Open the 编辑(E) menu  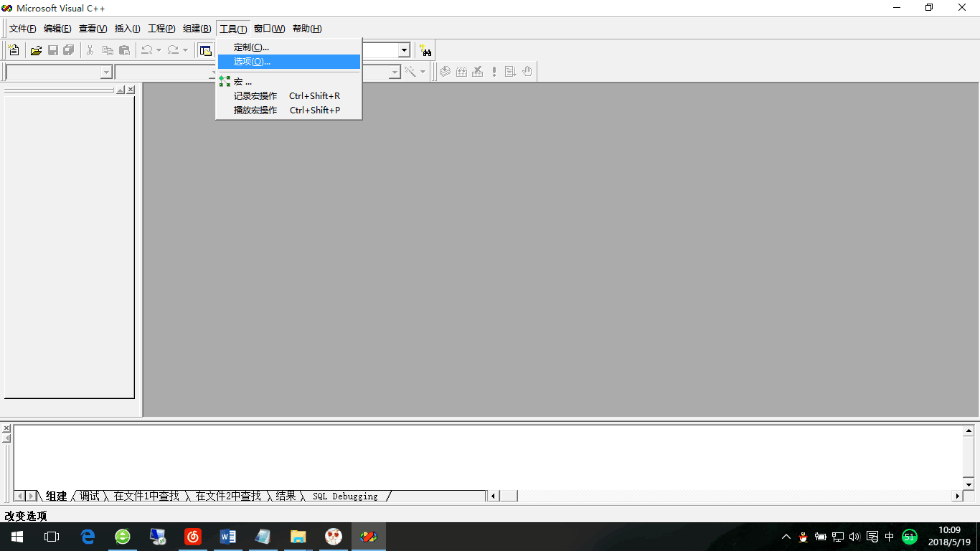[x=57, y=29]
